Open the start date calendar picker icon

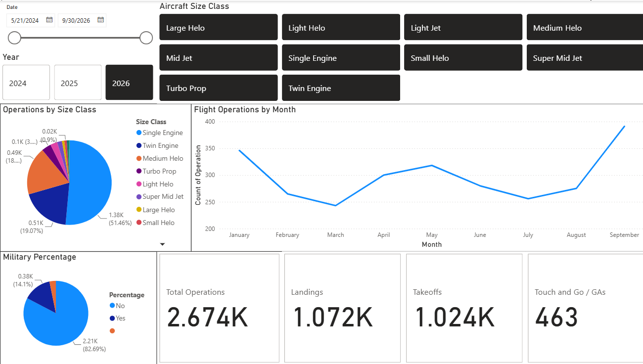(49, 20)
